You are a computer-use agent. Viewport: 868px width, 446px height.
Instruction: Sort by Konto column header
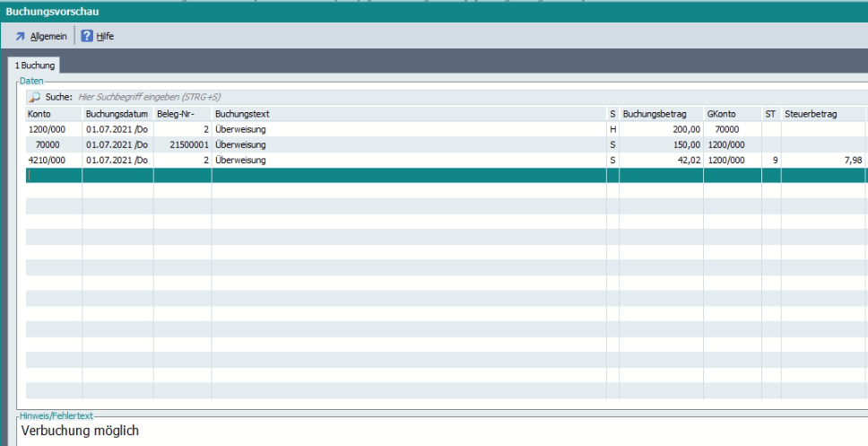(39, 114)
